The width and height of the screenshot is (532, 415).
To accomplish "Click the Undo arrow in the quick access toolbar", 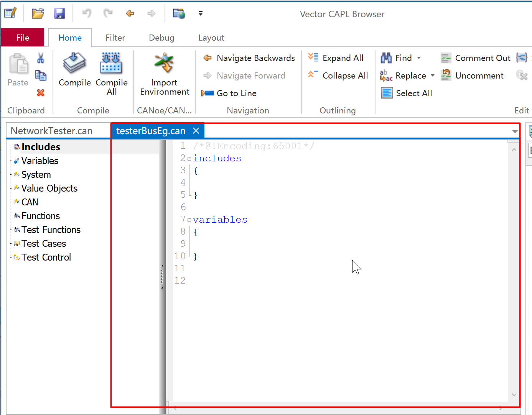I will click(x=87, y=13).
